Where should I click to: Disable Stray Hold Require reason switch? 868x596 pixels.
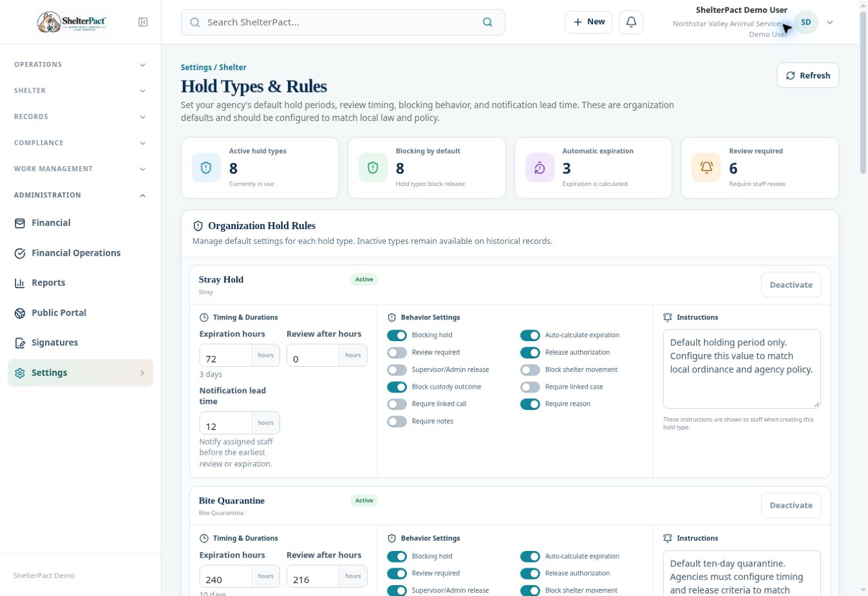click(x=530, y=404)
